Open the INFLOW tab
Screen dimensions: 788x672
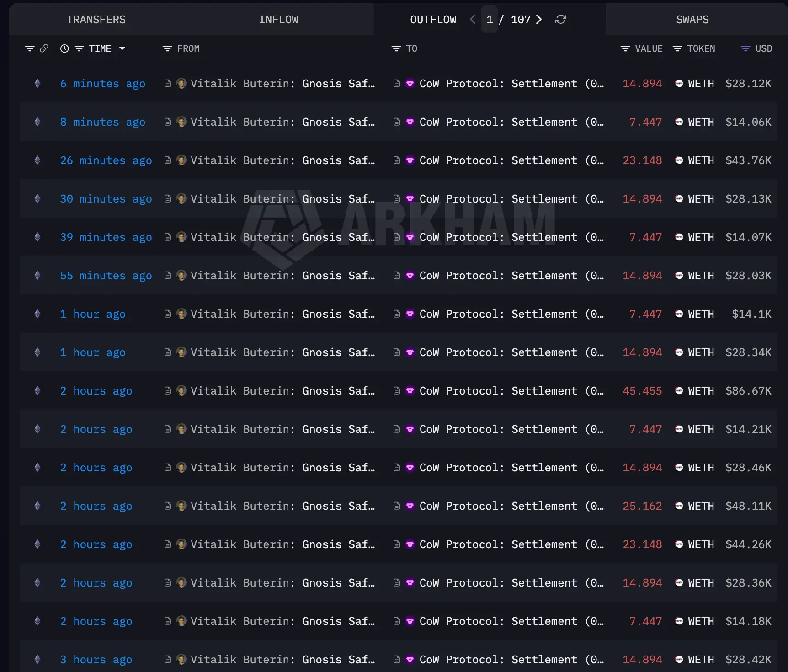(x=278, y=20)
